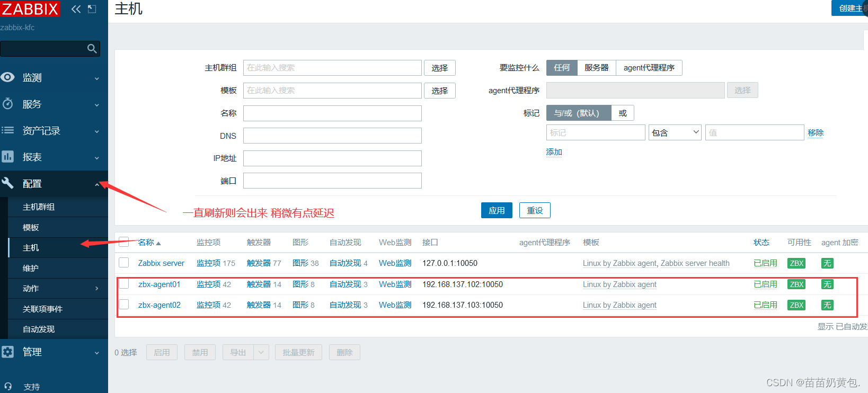Click the IP地址 input field
Viewport: 868px width, 393px height.
click(x=332, y=158)
